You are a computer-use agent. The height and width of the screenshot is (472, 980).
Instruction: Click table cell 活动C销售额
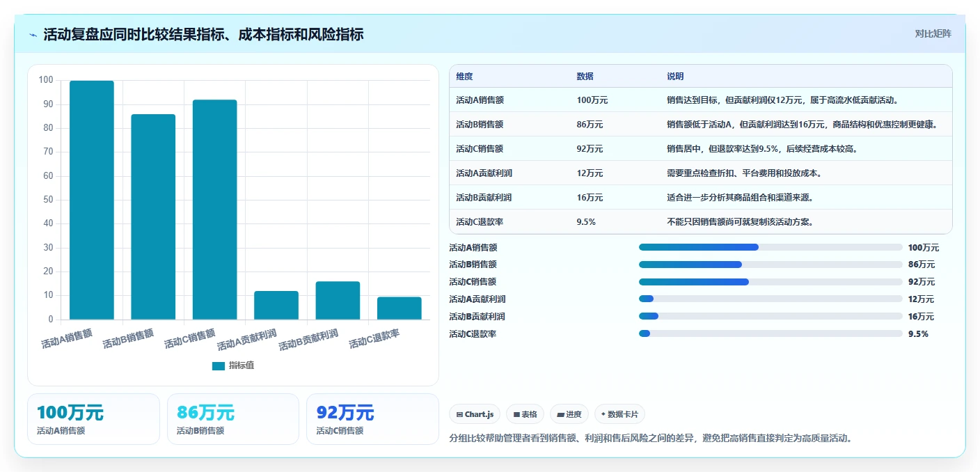(x=480, y=149)
